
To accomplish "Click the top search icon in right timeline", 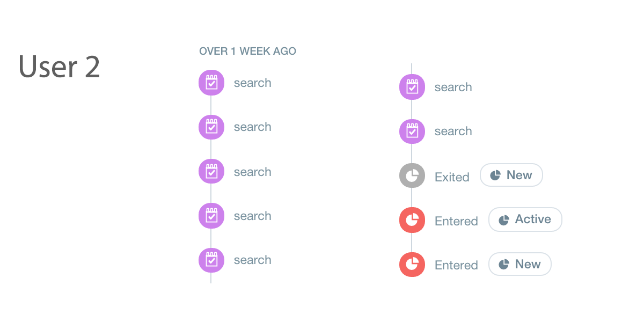I will (x=412, y=87).
